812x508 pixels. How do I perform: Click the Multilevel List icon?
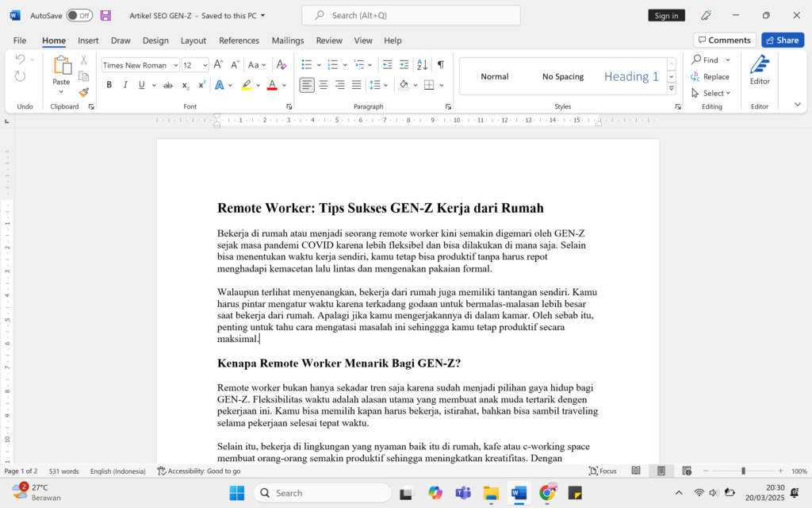click(x=359, y=65)
